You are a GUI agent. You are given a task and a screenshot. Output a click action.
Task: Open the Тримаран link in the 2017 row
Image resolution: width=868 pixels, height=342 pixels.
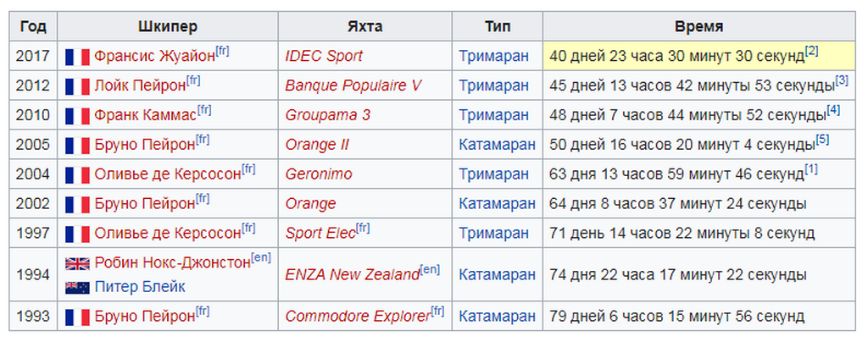tap(494, 57)
